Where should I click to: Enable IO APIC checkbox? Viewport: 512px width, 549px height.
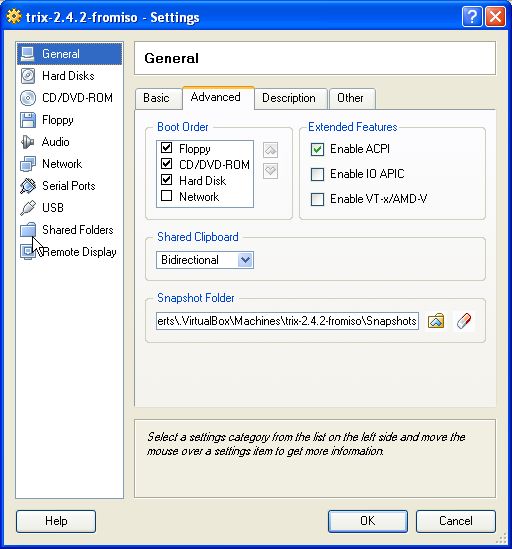(x=317, y=174)
